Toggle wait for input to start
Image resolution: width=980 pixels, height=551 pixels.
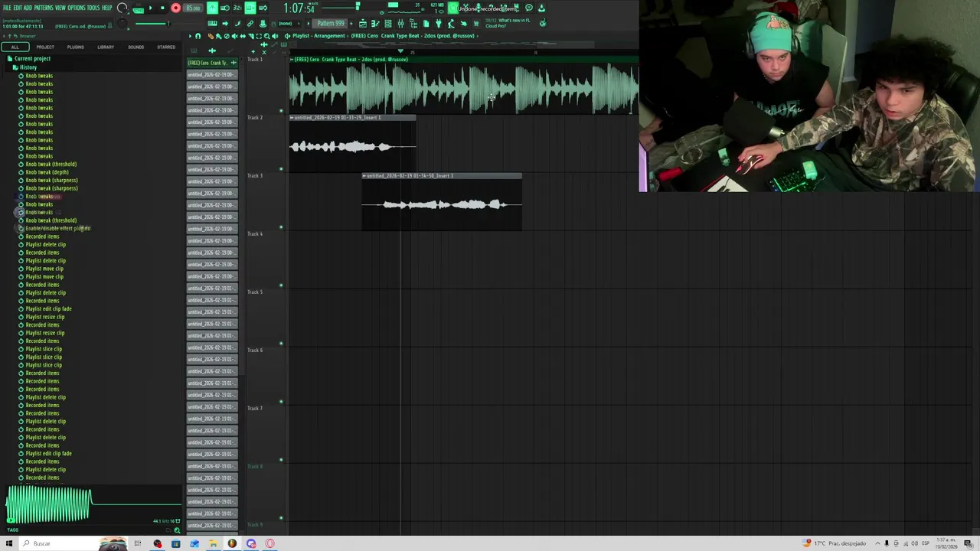point(225,8)
